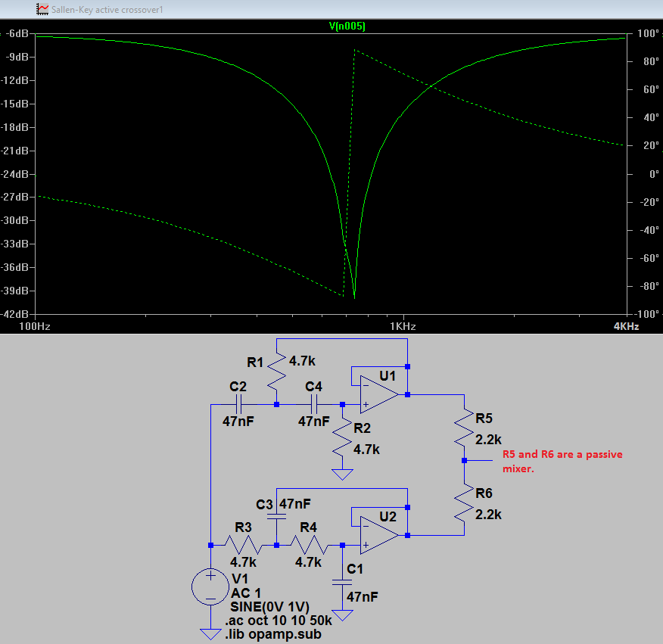Click the R3 reference label

pyautogui.click(x=243, y=527)
